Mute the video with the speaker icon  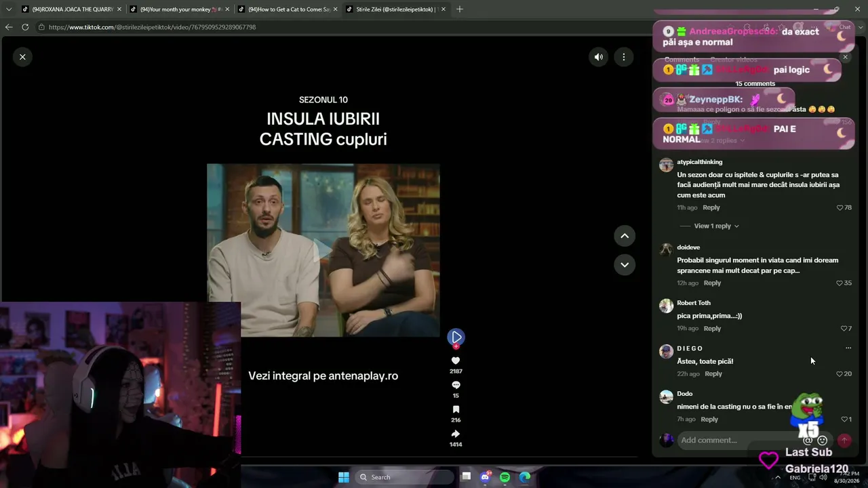[598, 57]
